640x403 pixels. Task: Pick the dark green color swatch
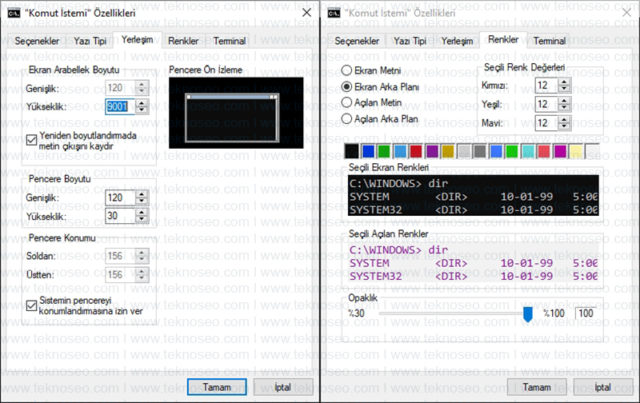[x=384, y=151]
